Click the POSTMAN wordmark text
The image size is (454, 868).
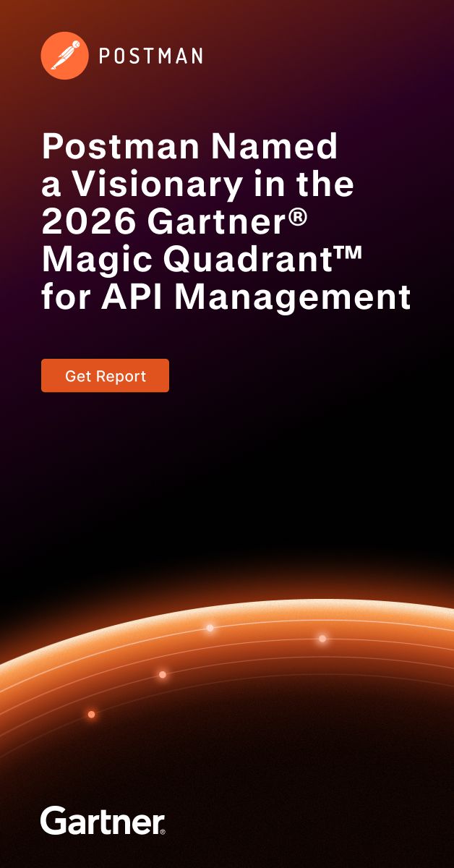coord(150,56)
